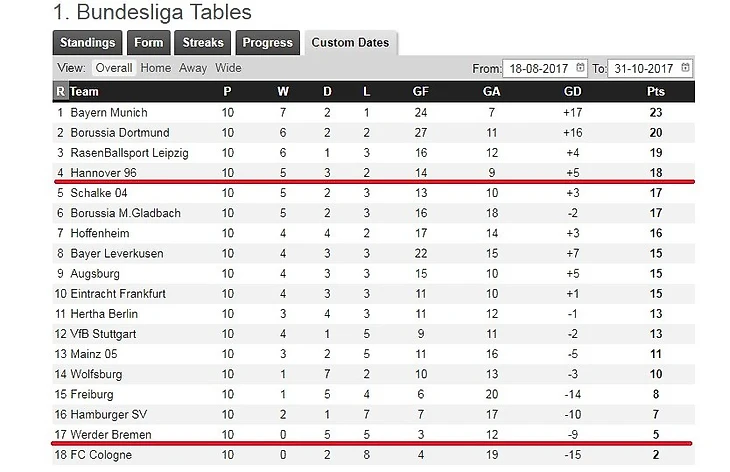This screenshot has width=730, height=472.
Task: Go to the Progress tab
Action: [267, 43]
